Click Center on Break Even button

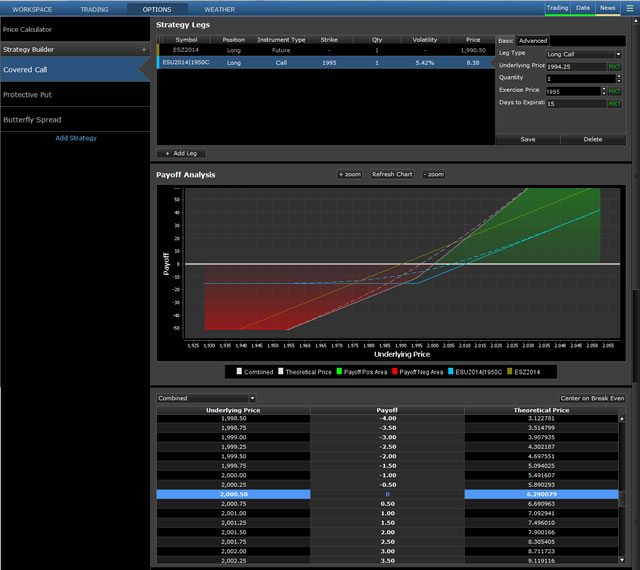point(592,399)
